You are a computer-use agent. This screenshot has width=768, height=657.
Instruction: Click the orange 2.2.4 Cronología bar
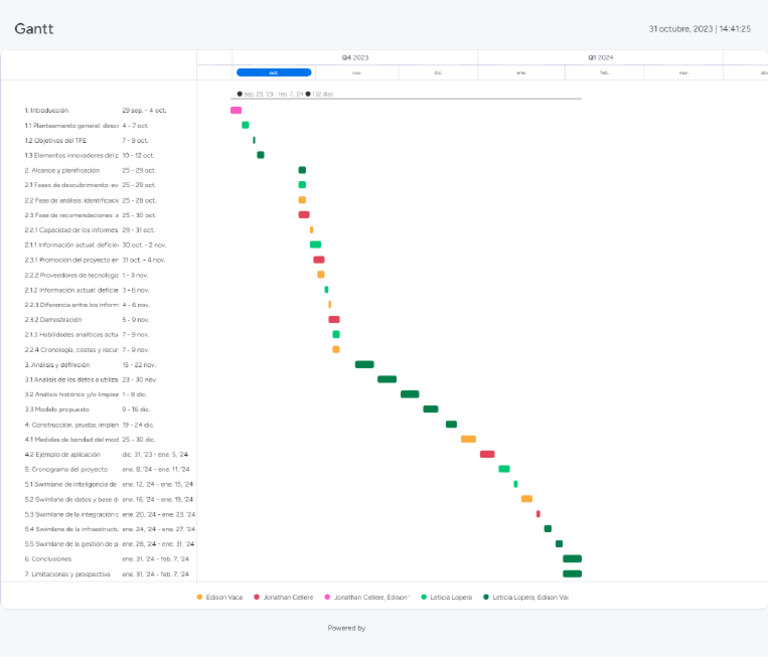336,349
